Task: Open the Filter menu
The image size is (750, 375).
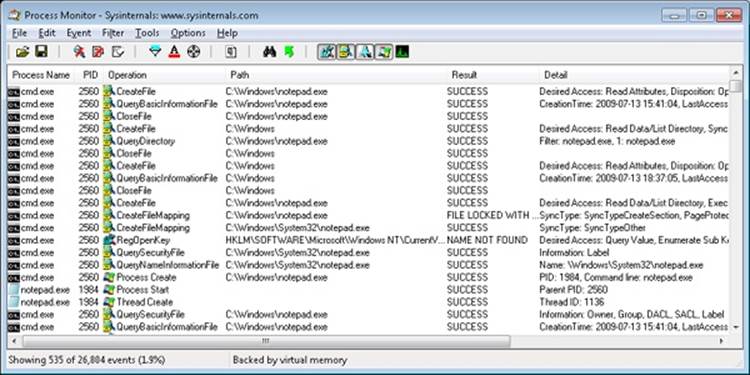Action: (113, 33)
